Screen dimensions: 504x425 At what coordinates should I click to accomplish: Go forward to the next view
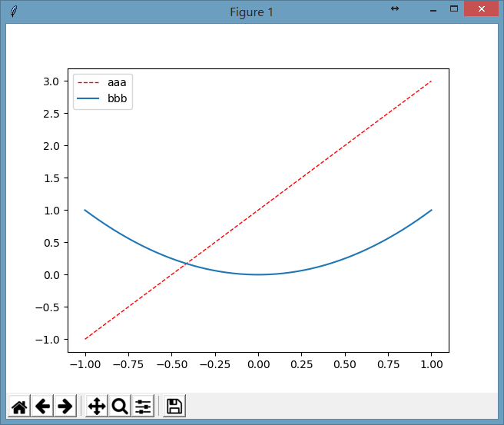coord(65,406)
